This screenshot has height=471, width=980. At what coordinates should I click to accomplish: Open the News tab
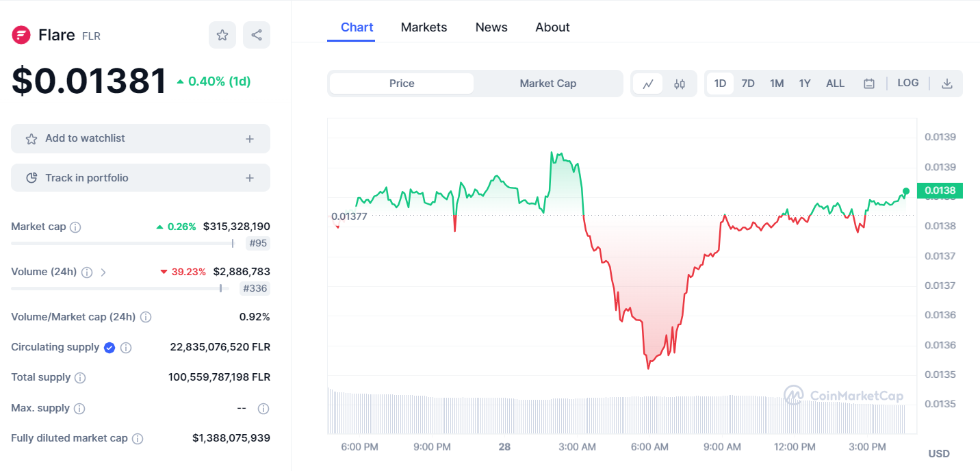click(491, 27)
